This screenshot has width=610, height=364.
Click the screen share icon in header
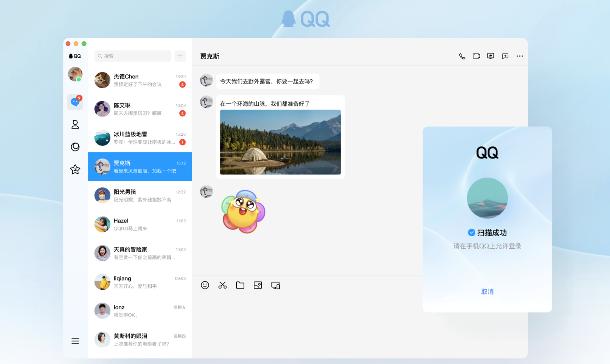491,56
